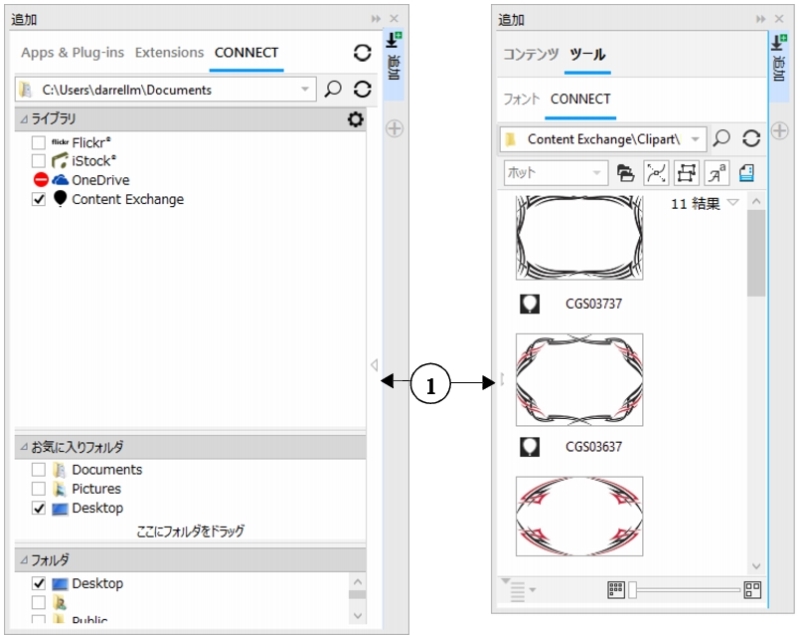Open the ホット sort dropdown
Image resolution: width=800 pixels, height=635 pixels.
point(597,173)
